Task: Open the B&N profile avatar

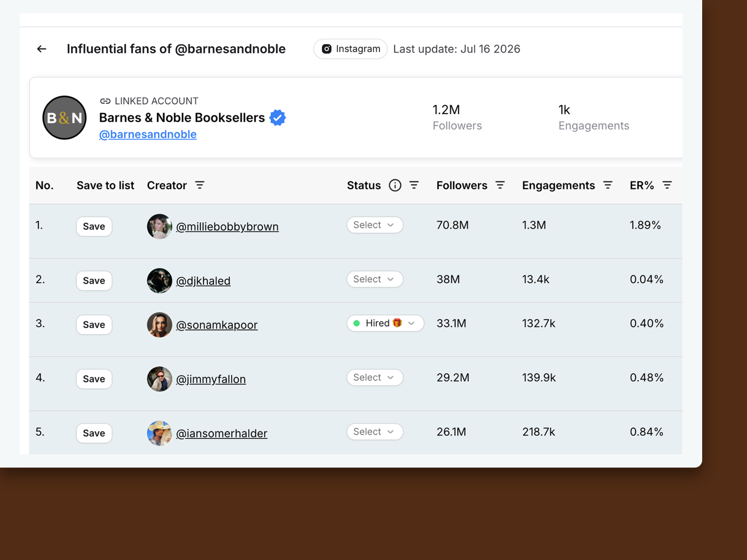Action: [x=65, y=118]
